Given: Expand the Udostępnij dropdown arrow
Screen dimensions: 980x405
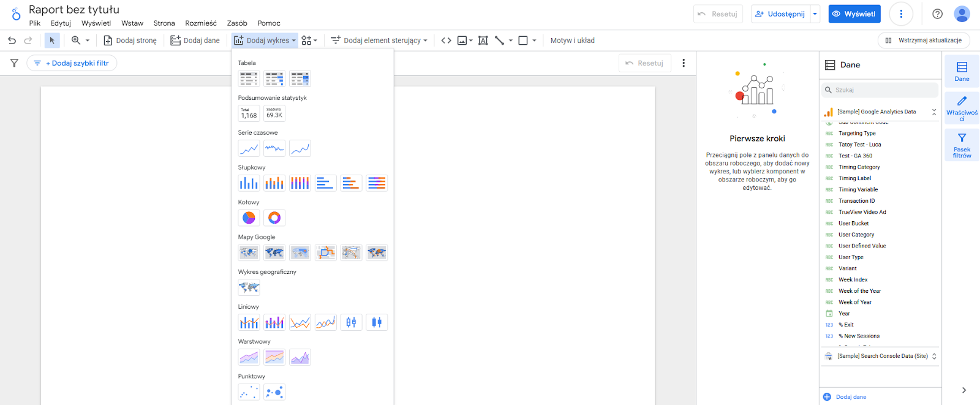Looking at the screenshot, I should pos(815,14).
